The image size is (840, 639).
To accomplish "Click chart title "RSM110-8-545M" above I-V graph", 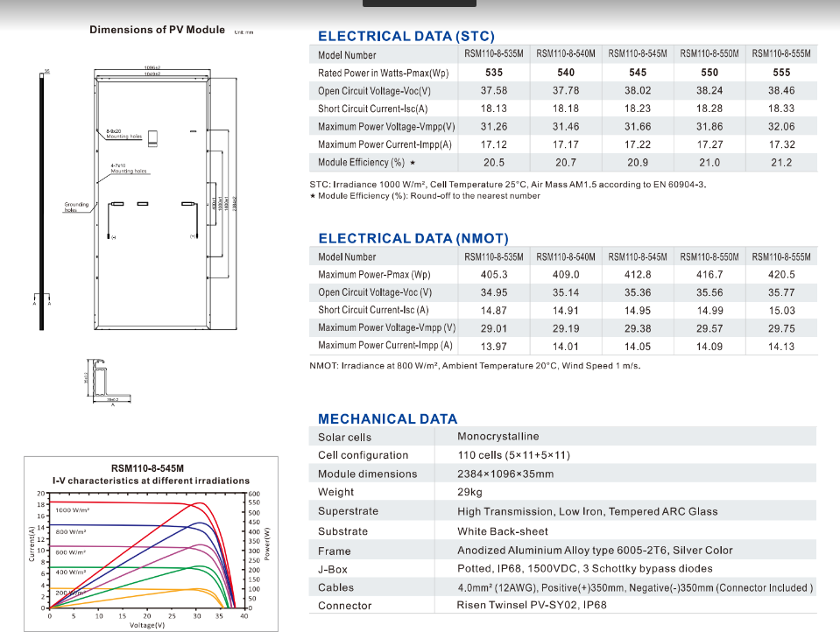I will [147, 468].
